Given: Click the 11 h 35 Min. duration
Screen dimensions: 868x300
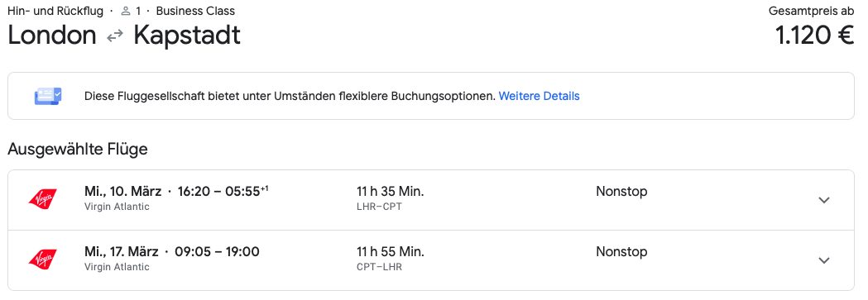Looking at the screenshot, I should pyautogui.click(x=391, y=192).
